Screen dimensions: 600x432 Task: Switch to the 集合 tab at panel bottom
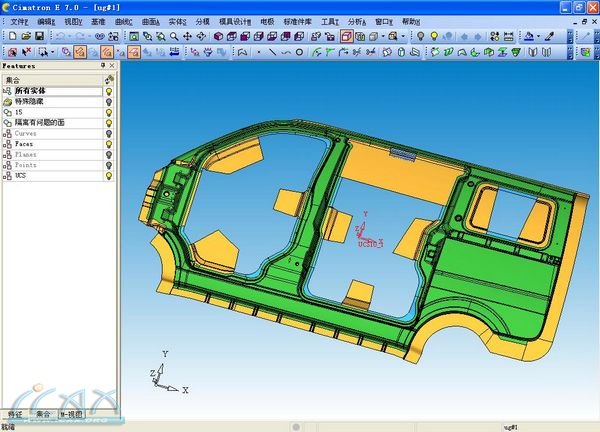[x=43, y=414]
